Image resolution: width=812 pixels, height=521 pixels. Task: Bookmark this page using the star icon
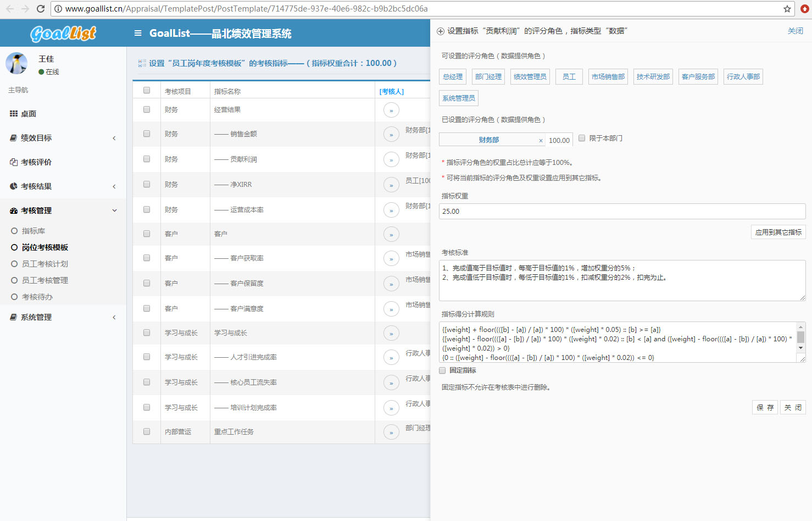point(787,9)
